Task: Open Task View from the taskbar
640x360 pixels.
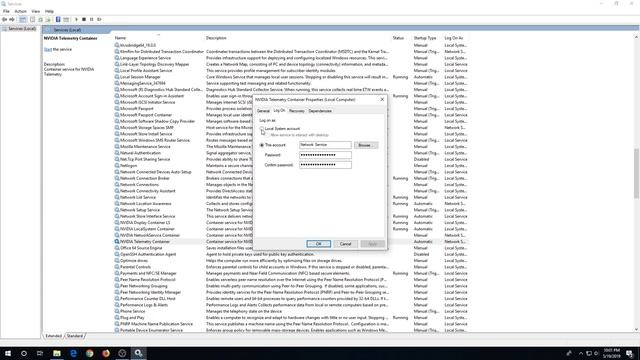Action: [40, 353]
